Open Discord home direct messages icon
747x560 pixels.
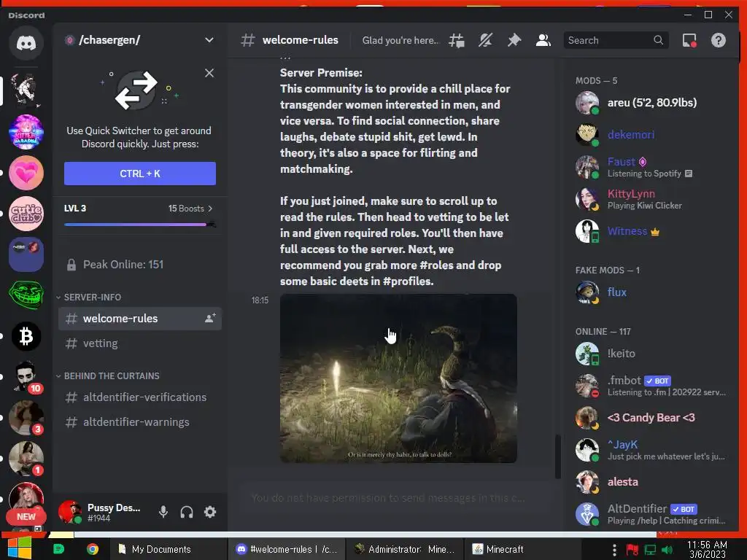26,43
